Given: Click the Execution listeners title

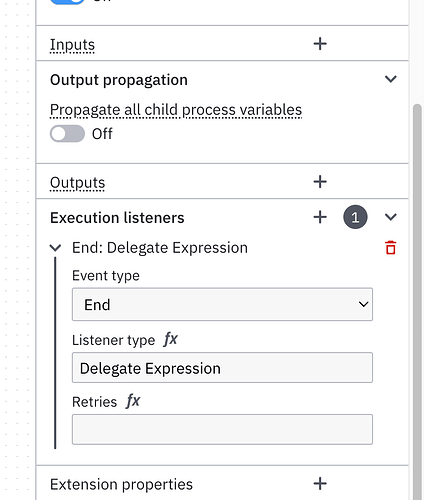Looking at the screenshot, I should (x=117, y=218).
